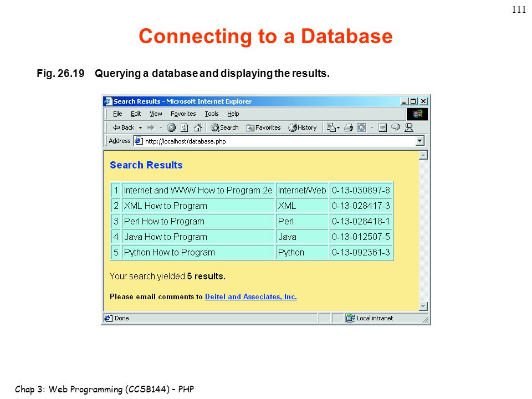The image size is (532, 399).
Task: Click the Back arrow button
Action: [x=123, y=127]
